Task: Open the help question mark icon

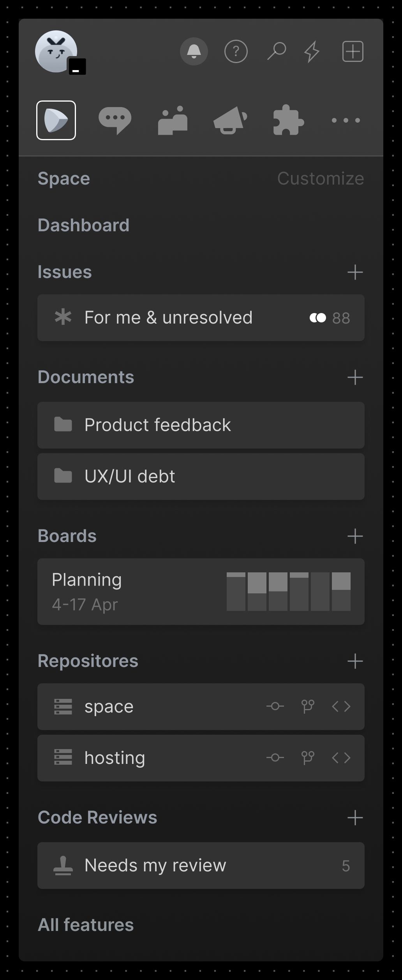Action: tap(236, 51)
